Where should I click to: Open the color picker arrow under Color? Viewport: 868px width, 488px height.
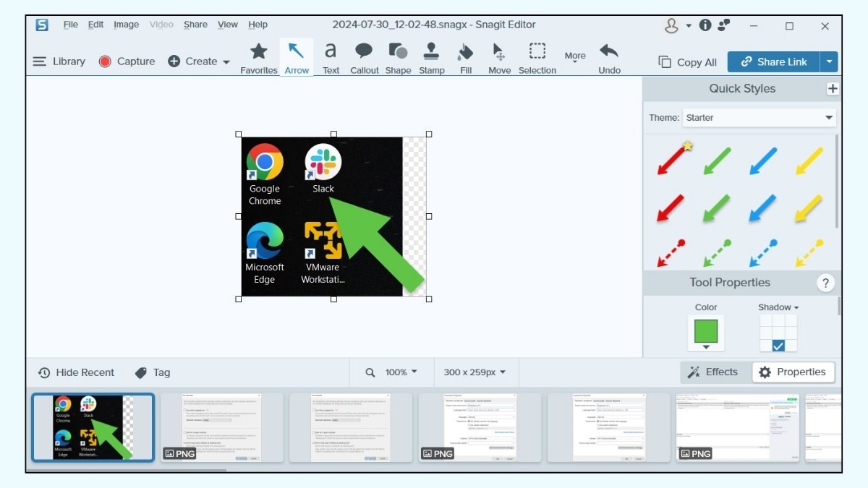click(706, 347)
